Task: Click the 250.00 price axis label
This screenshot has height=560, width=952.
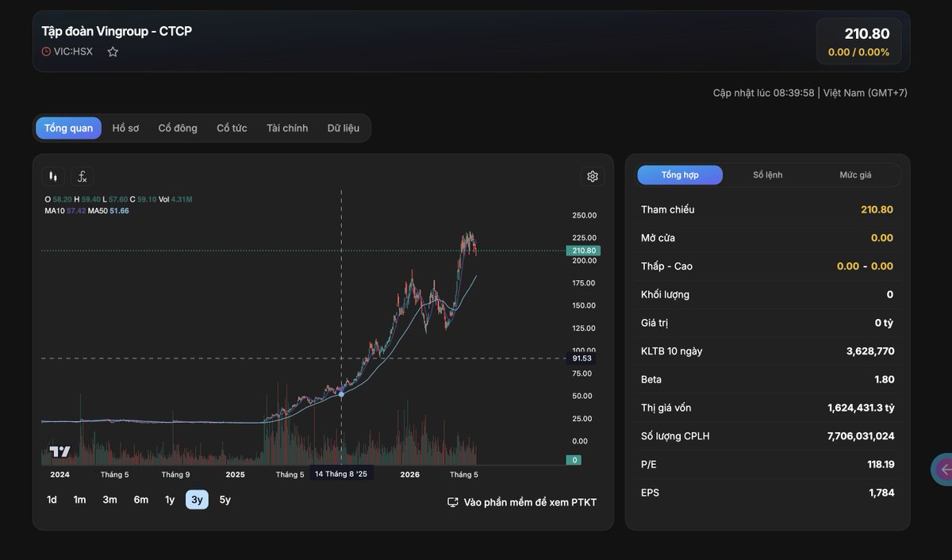Action: click(x=585, y=215)
